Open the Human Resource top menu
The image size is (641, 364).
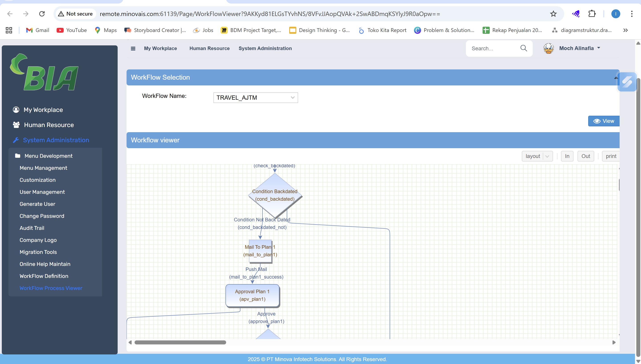209,49
